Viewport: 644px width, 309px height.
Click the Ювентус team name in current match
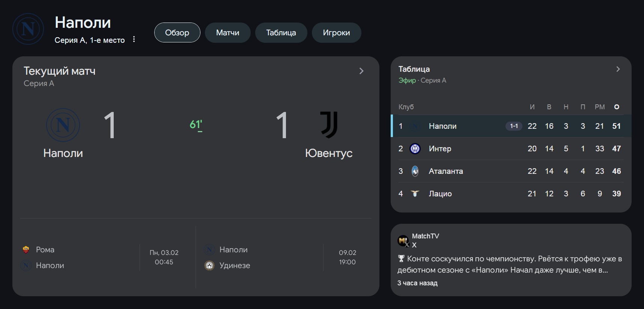329,153
